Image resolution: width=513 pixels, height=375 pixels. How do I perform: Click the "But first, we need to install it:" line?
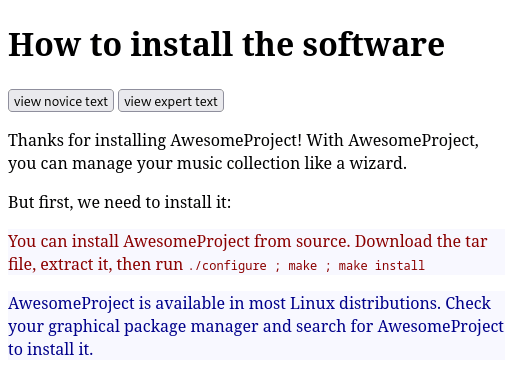(119, 202)
